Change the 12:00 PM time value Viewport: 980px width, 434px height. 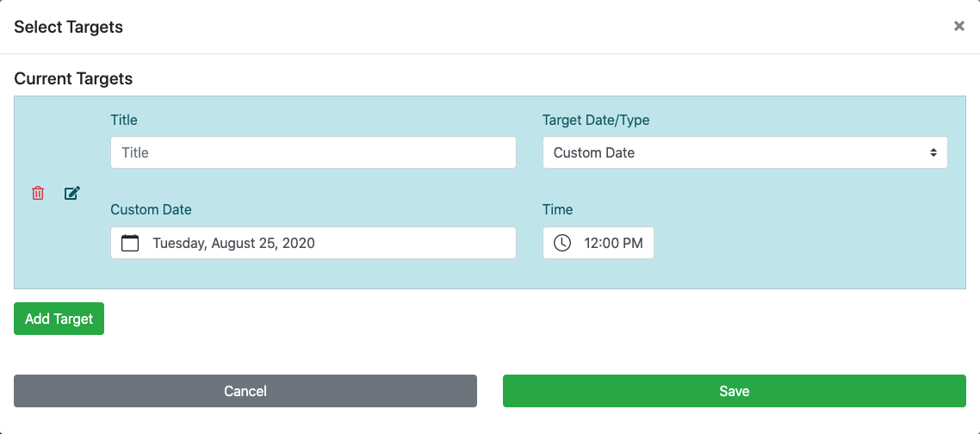[x=613, y=243]
